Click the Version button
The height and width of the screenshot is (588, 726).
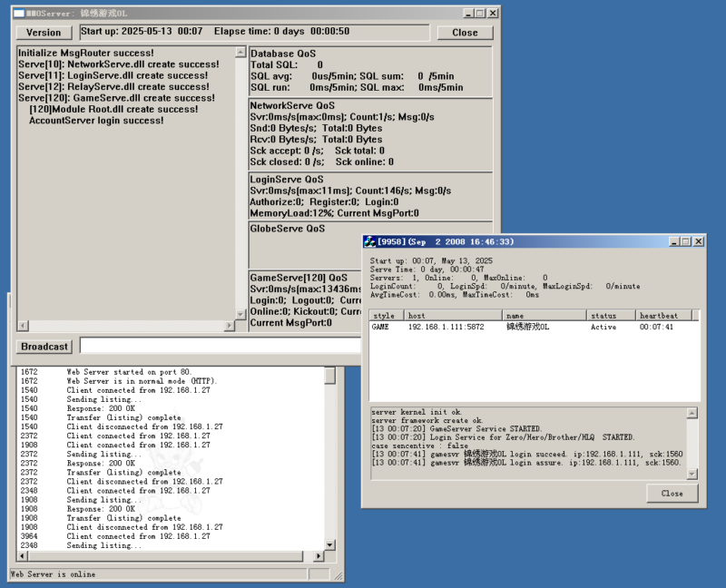click(44, 32)
